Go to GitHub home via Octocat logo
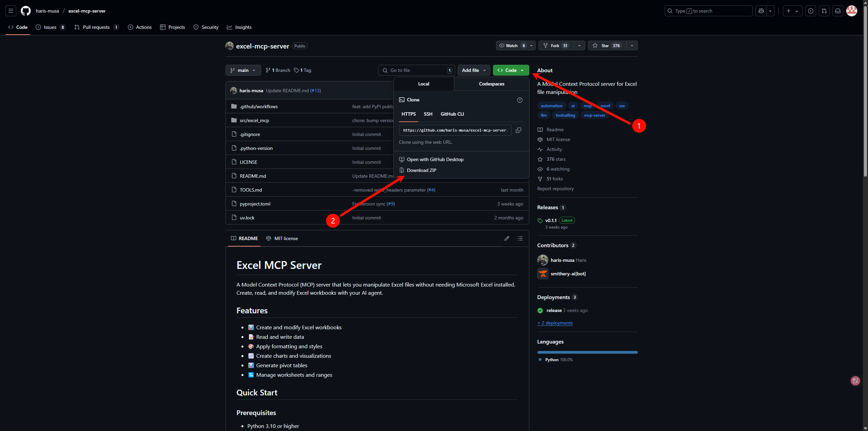Image resolution: width=868 pixels, height=431 pixels. point(26,11)
